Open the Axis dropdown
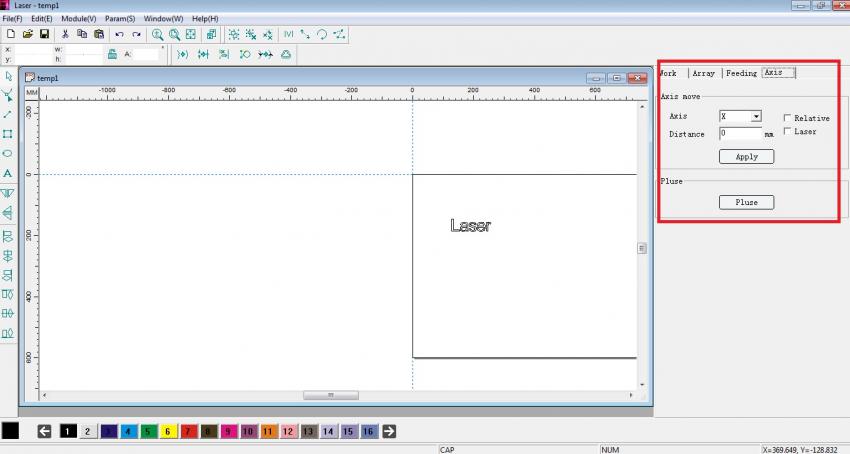850x454 pixels. point(756,117)
